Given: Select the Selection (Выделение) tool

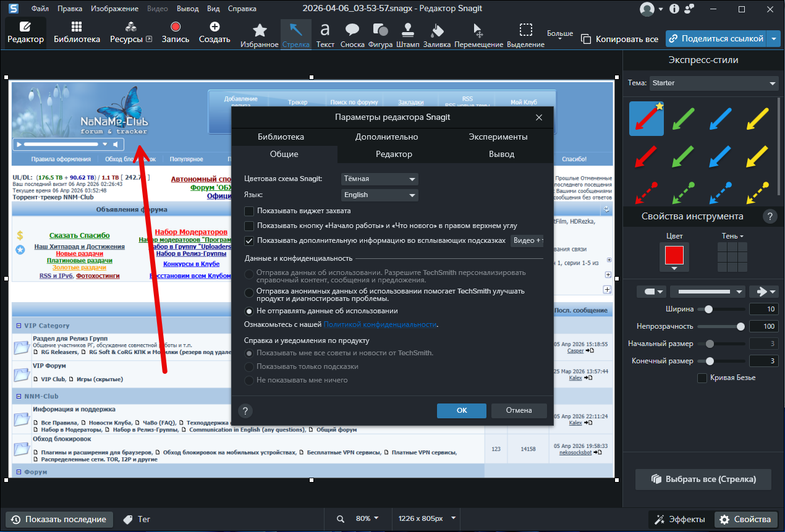Looking at the screenshot, I should [x=525, y=34].
